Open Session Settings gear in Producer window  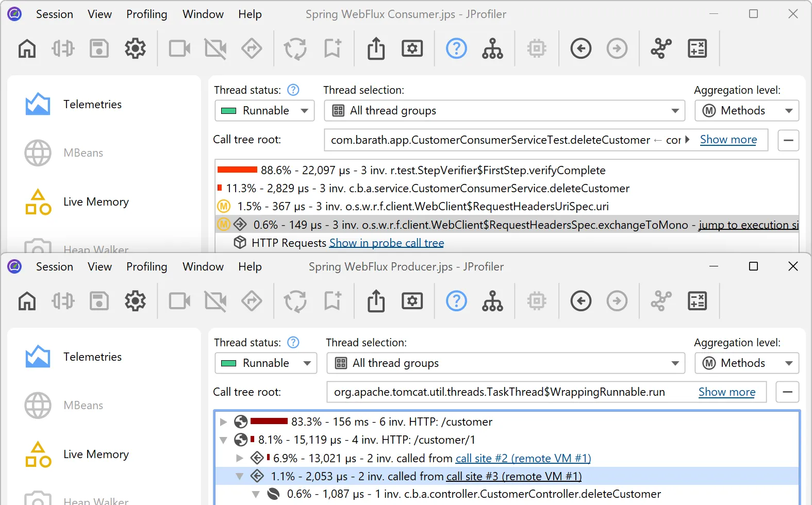point(135,301)
